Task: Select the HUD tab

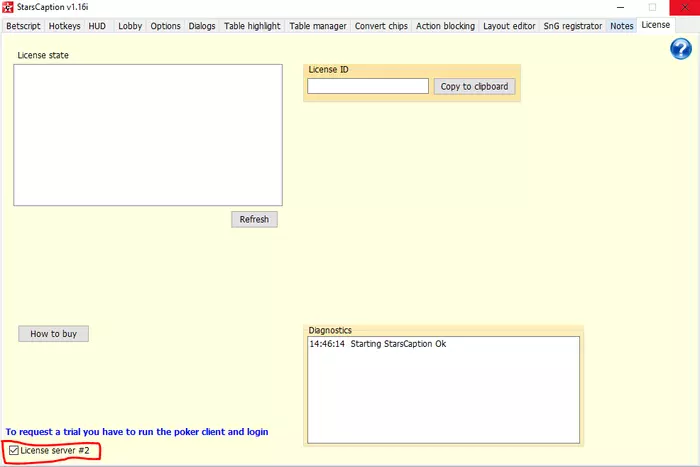Action: (x=97, y=26)
